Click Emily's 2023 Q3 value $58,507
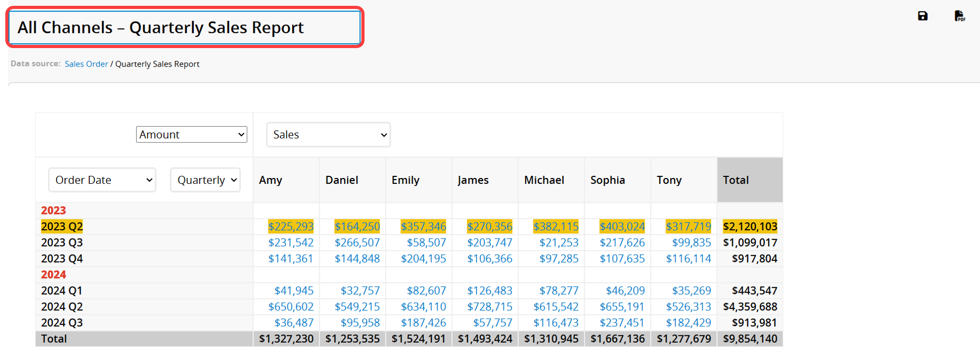Image resolution: width=980 pixels, height=356 pixels. pos(426,242)
